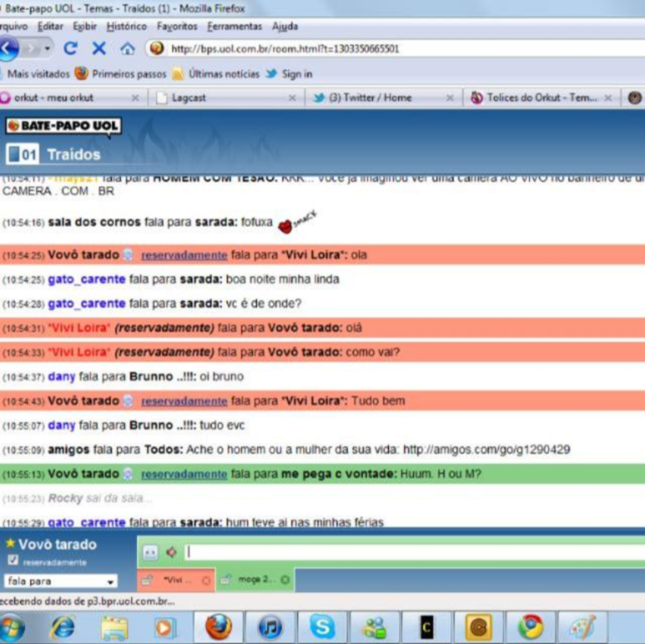Open iTunes from the taskbar
This screenshot has height=644, width=645.
(270, 628)
